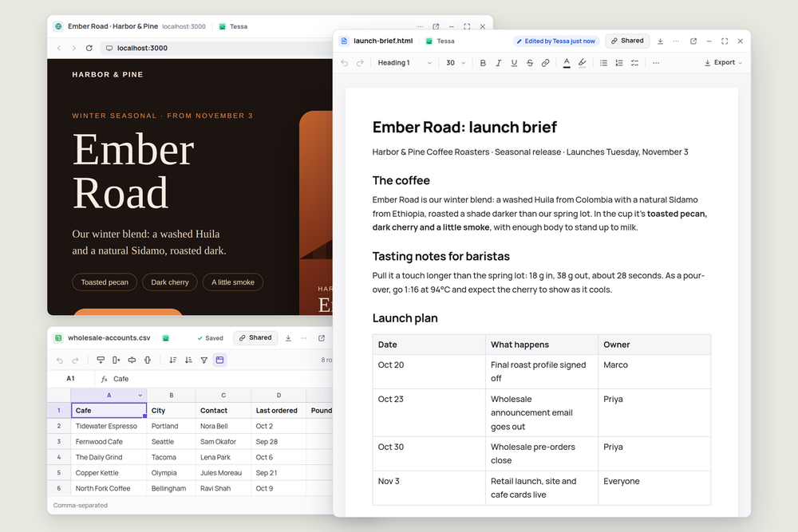Open the filter tool in the spreadsheet
Screen dimensions: 798x532
pyautogui.click(x=204, y=360)
